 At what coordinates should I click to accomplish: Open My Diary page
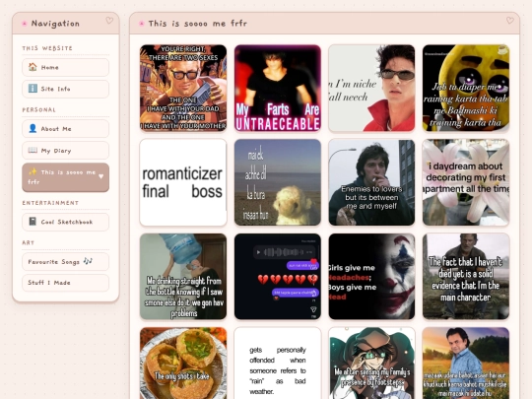point(65,151)
